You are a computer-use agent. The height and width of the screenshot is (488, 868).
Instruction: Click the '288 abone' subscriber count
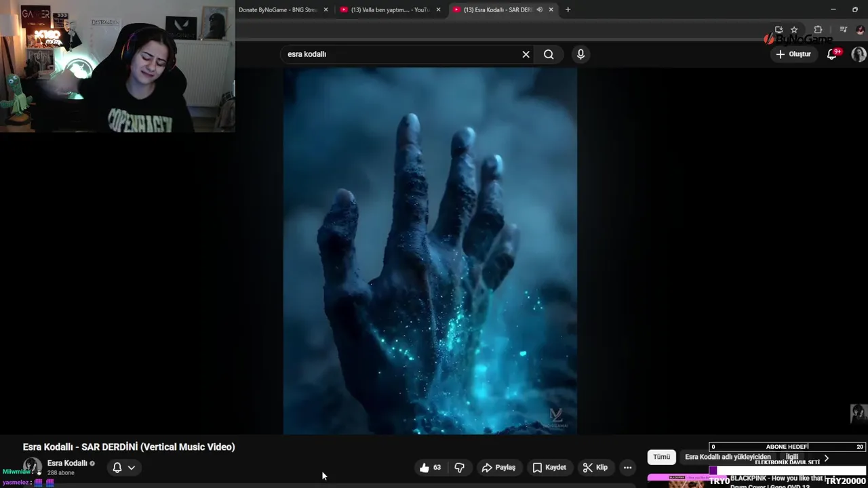(60, 473)
